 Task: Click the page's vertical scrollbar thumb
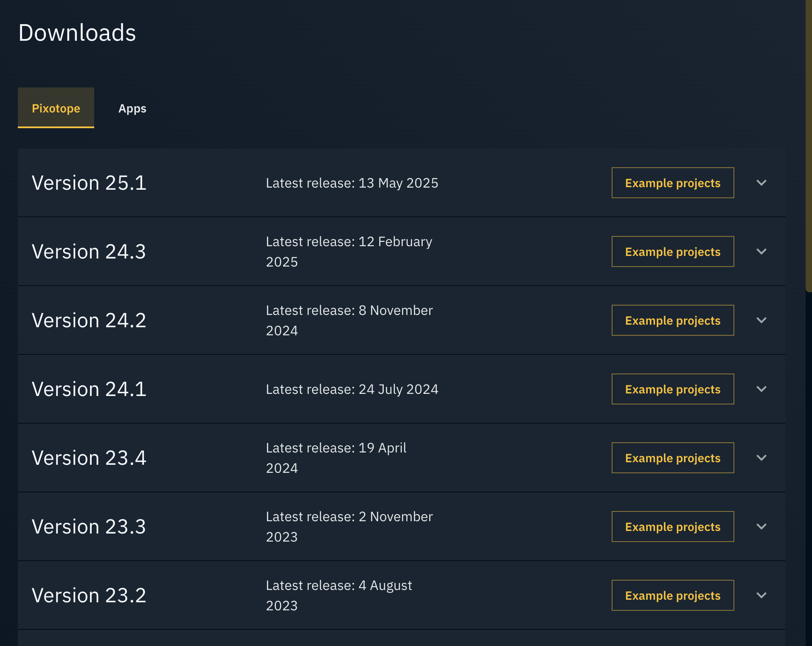click(x=809, y=144)
